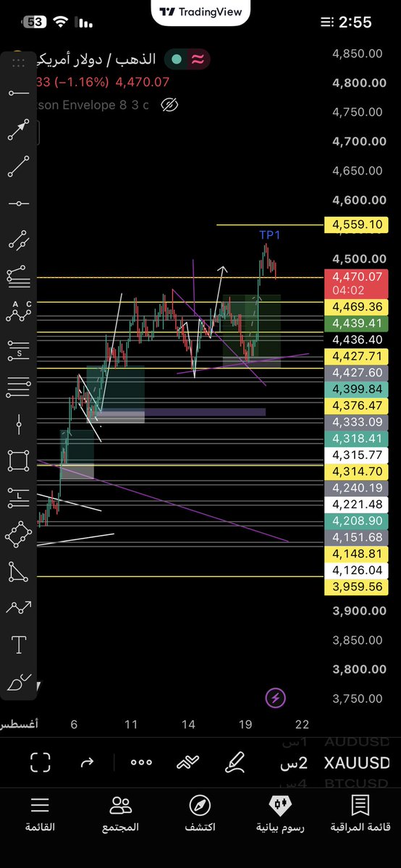The height and width of the screenshot is (868, 401).
Task: Tap the gray 4,240.19 price label
Action: pyautogui.click(x=358, y=488)
